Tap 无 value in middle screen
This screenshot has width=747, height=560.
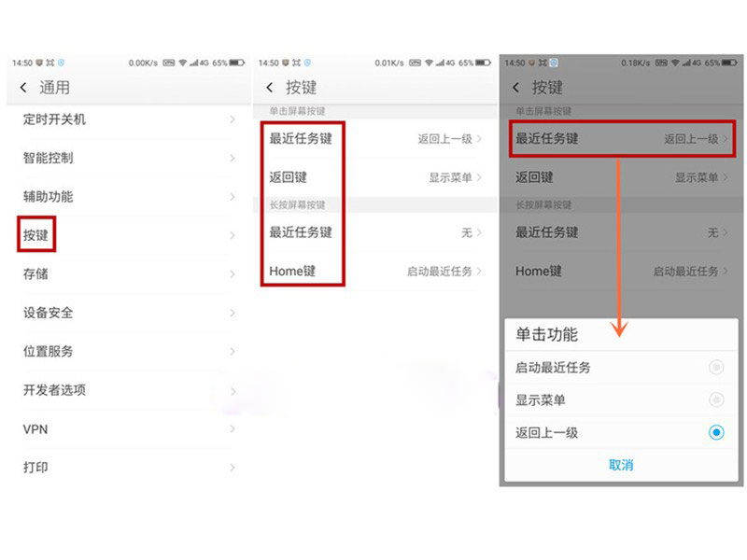[466, 232]
